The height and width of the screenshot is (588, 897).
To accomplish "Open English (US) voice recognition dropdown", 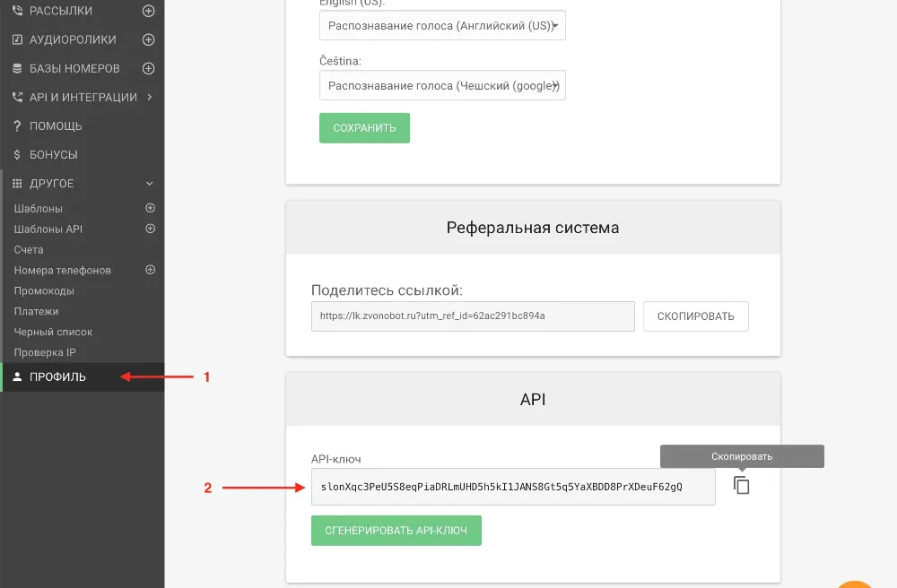I will [442, 26].
